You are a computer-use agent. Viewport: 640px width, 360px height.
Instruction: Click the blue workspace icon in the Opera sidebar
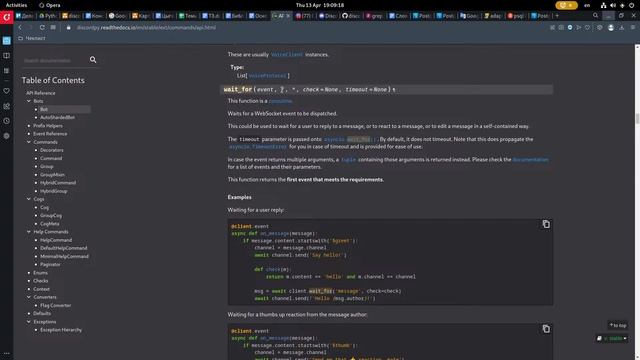7,40
